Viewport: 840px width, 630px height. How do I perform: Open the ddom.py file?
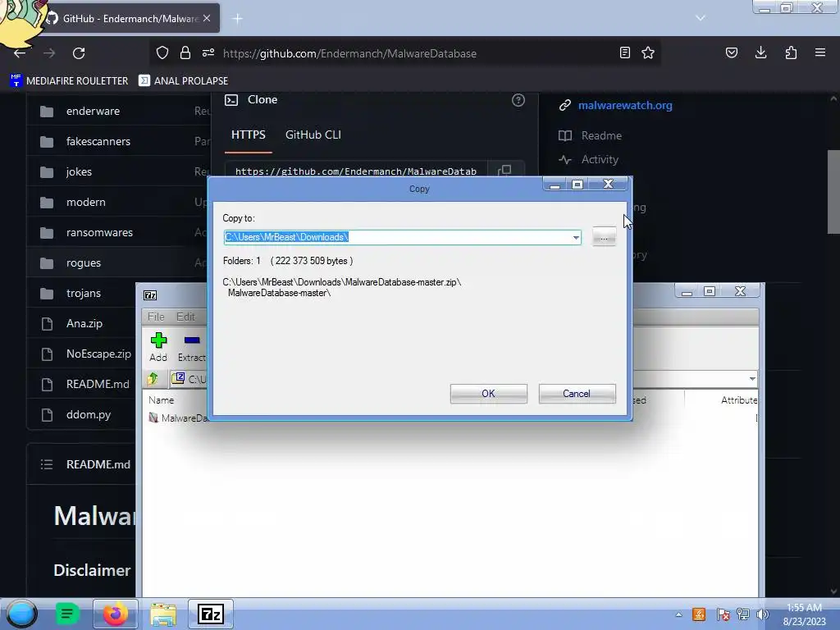click(x=89, y=414)
